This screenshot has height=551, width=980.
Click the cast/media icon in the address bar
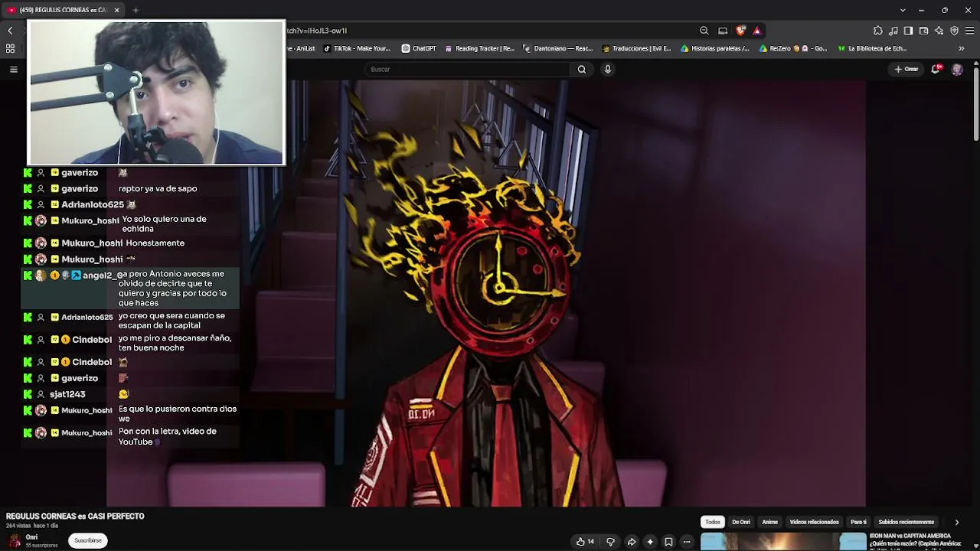(723, 31)
